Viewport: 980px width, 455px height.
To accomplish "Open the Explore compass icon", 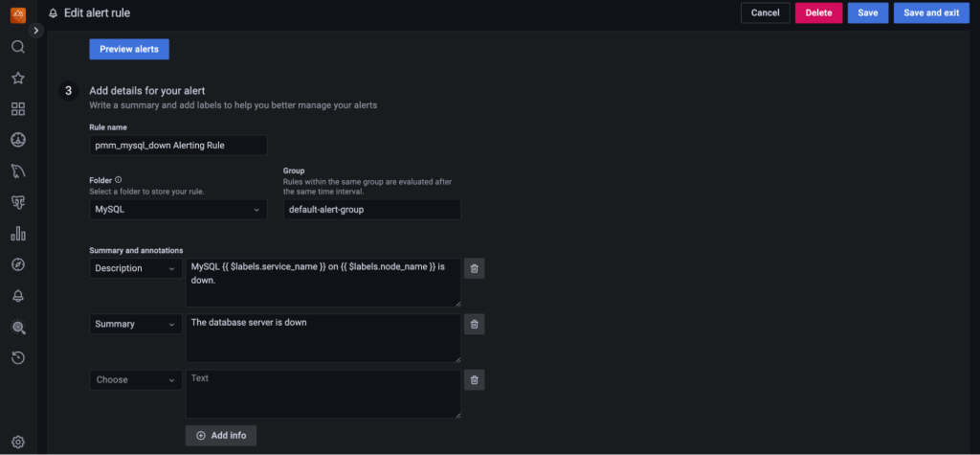I will [x=17, y=264].
